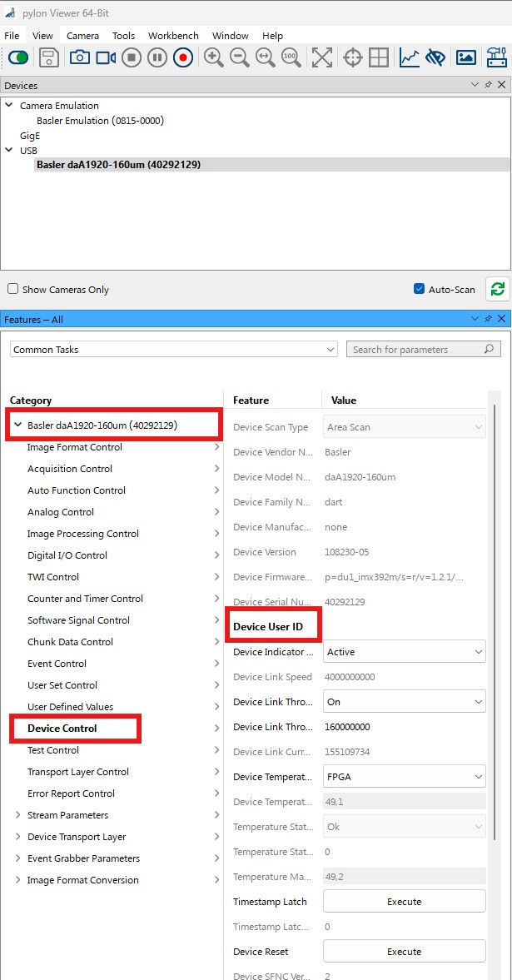Show the crosshair overlay icon
The image size is (512, 980).
tap(353, 58)
